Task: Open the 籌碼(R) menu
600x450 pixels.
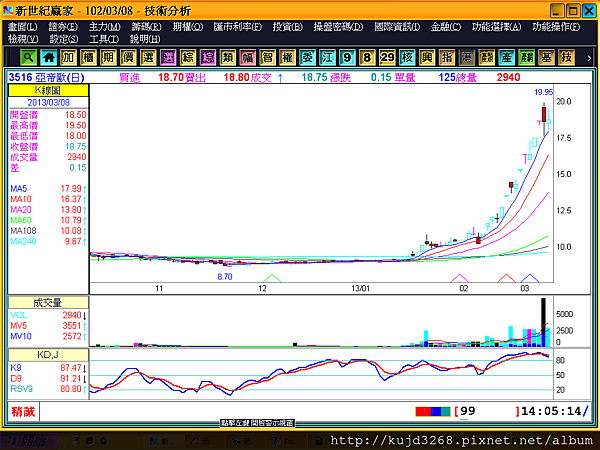Action: point(146,27)
